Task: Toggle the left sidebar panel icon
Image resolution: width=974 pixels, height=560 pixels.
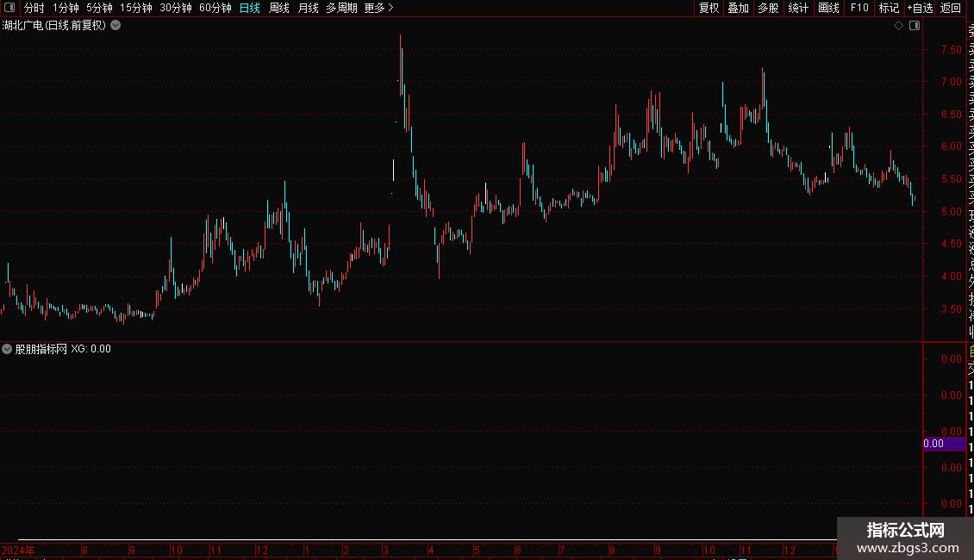Action: (9, 8)
